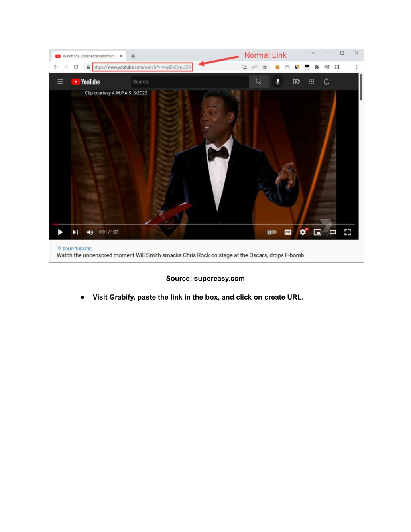Click the install/download page icon in address bar

pos(245,67)
